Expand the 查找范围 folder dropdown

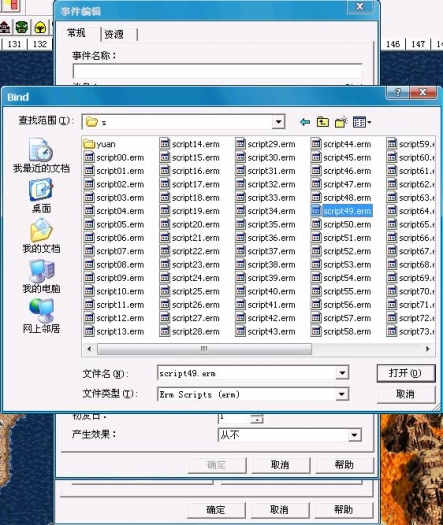pyautogui.click(x=278, y=122)
